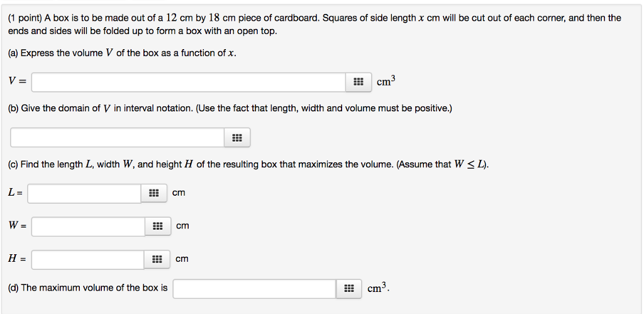
Task: Click the "L =" label in part (c)
Action: point(16,193)
